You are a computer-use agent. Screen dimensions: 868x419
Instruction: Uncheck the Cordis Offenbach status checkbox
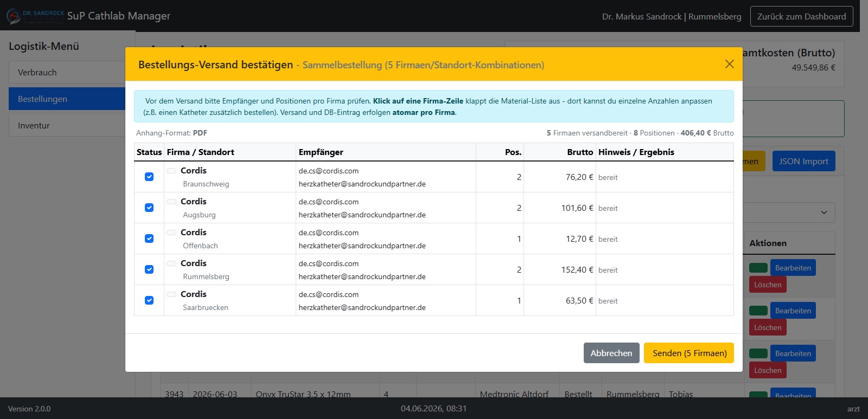(x=149, y=238)
